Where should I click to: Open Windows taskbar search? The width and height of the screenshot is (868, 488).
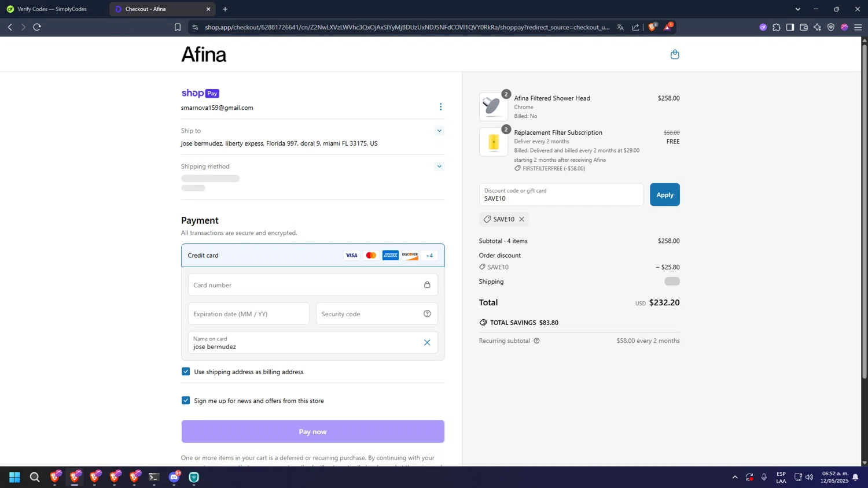(35, 478)
